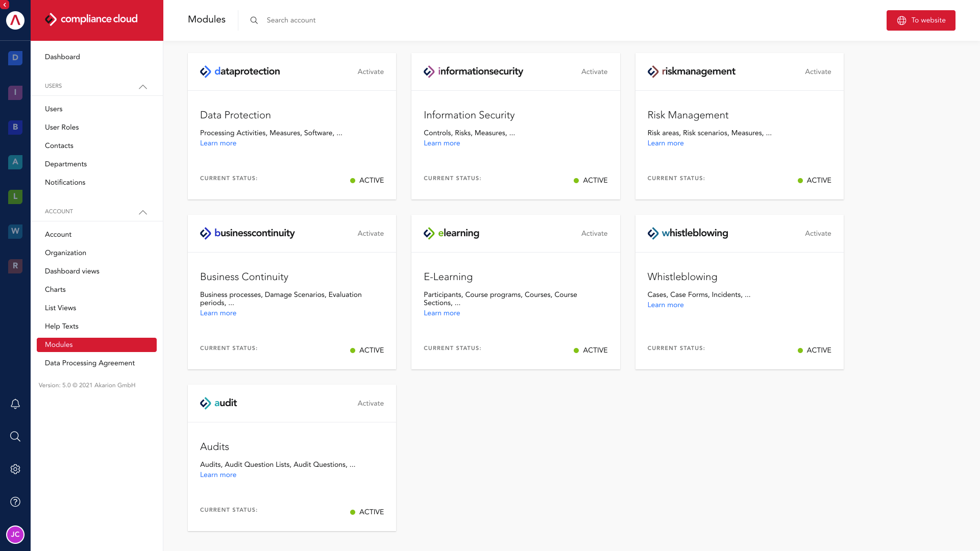980x551 pixels.
Task: Collapse the ACCOUNT section in the sidebar
Action: click(143, 212)
